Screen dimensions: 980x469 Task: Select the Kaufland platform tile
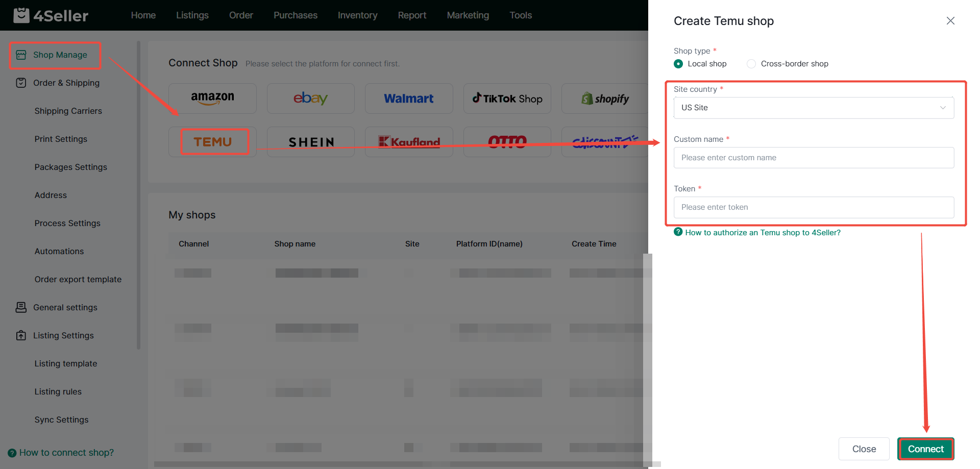coord(409,142)
